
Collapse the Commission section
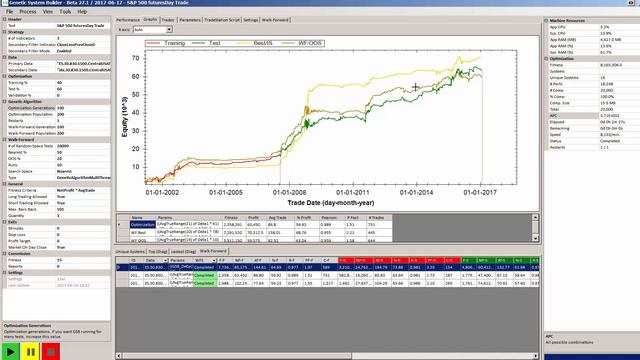click(x=4, y=253)
